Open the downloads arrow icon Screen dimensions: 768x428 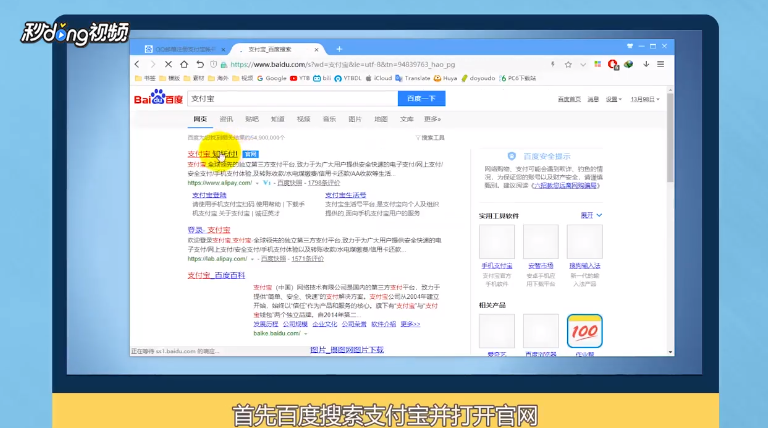click(x=646, y=64)
